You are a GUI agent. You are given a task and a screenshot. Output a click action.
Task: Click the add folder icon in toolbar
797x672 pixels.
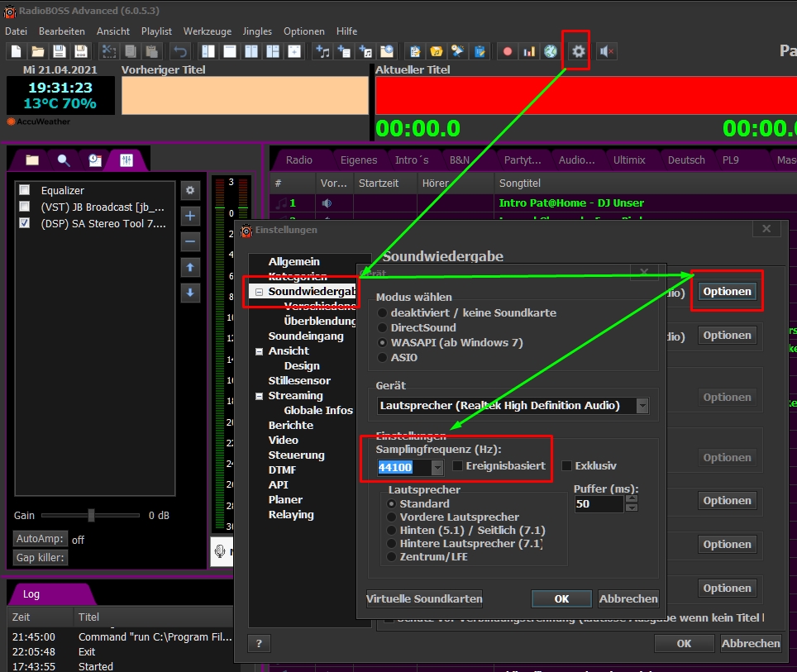[x=387, y=51]
